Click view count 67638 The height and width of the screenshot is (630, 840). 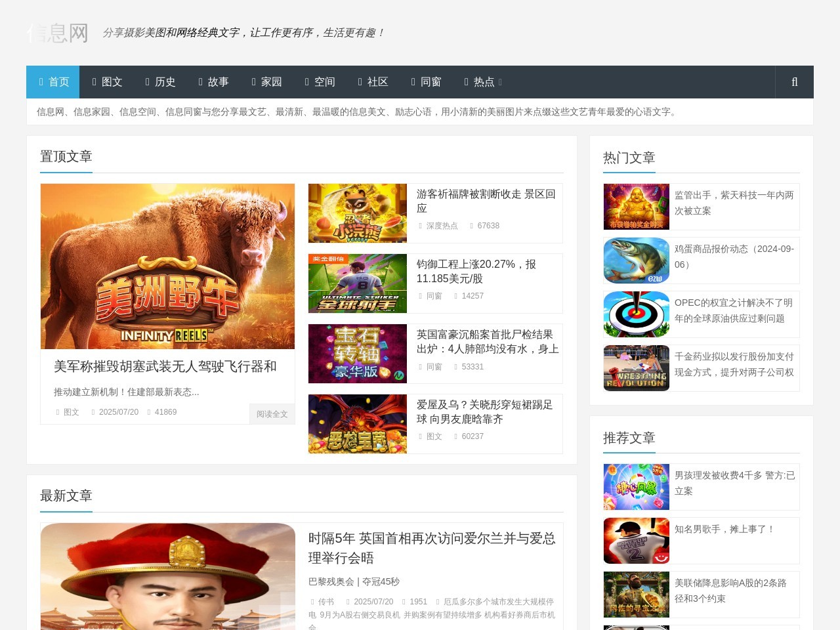click(488, 226)
